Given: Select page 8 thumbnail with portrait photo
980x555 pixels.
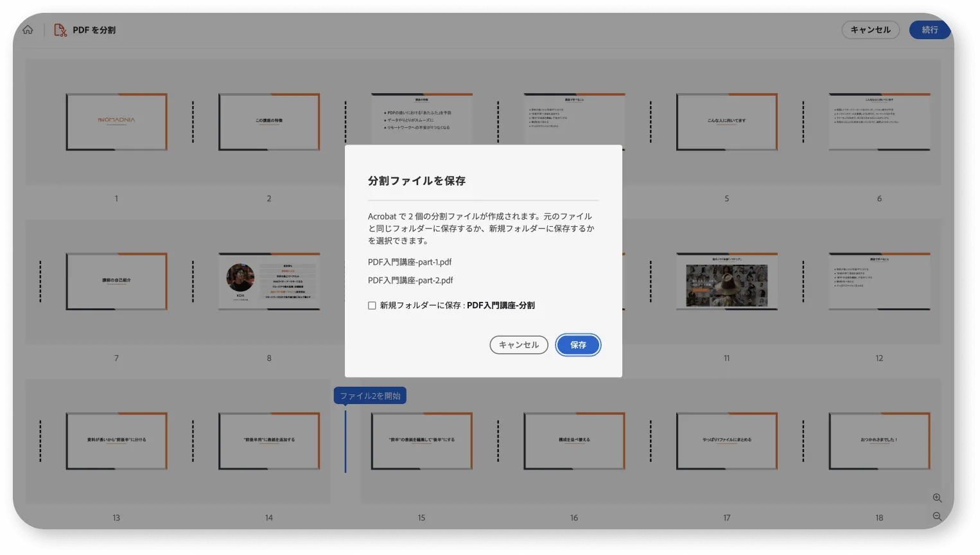Looking at the screenshot, I should click(x=269, y=281).
